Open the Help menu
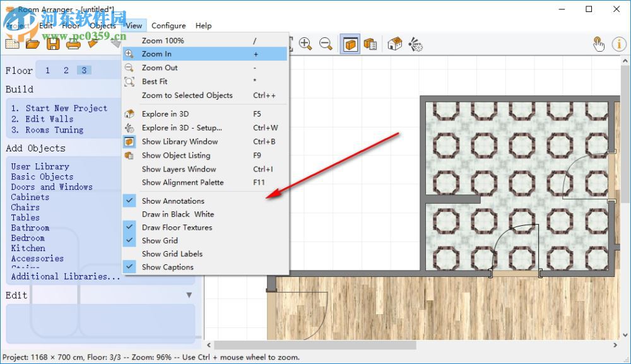The width and height of the screenshot is (631, 364). (x=203, y=26)
